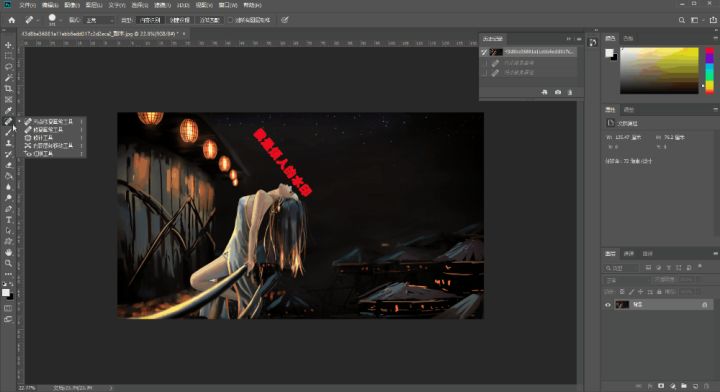Toggle Quick Mask mode icon
This screenshot has height=392, width=720.
point(8,308)
